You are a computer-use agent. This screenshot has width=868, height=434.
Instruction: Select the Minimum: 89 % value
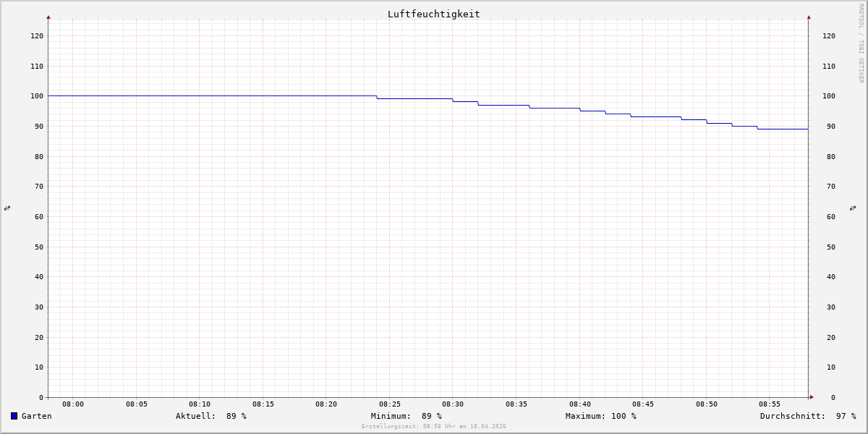[x=407, y=416]
